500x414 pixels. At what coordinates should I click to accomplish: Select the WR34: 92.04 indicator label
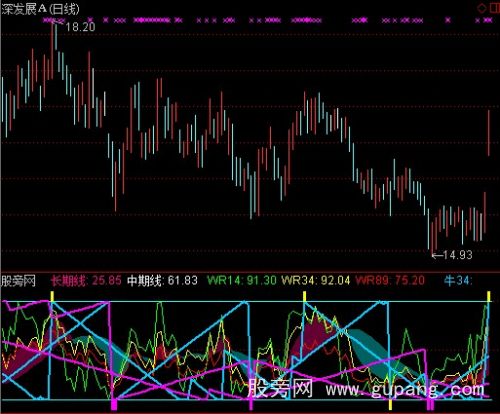point(316,280)
